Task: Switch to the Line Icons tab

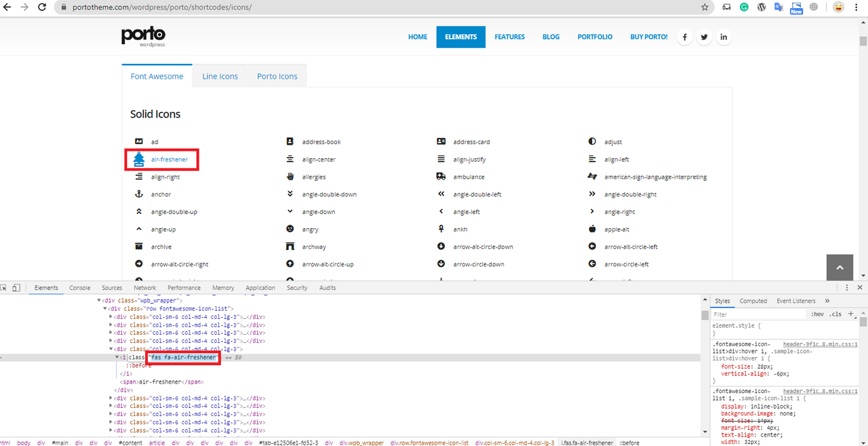Action: [x=220, y=76]
